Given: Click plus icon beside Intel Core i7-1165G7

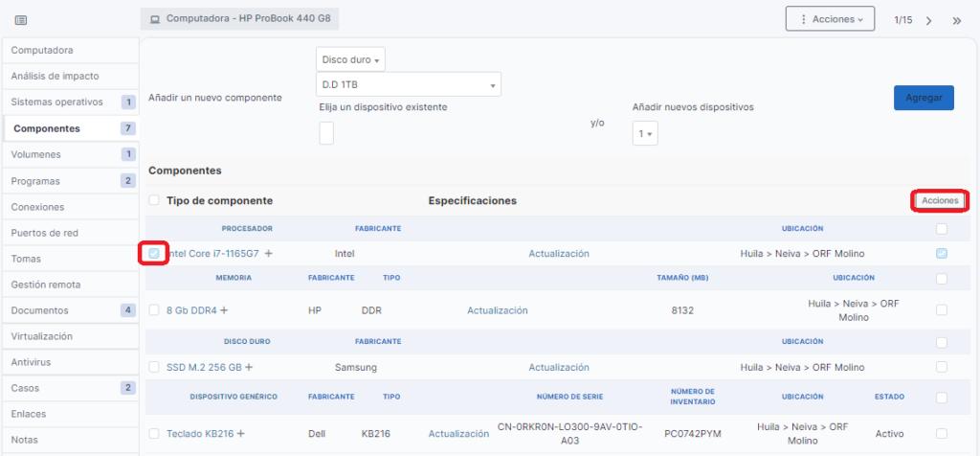Looking at the screenshot, I should (x=269, y=254).
